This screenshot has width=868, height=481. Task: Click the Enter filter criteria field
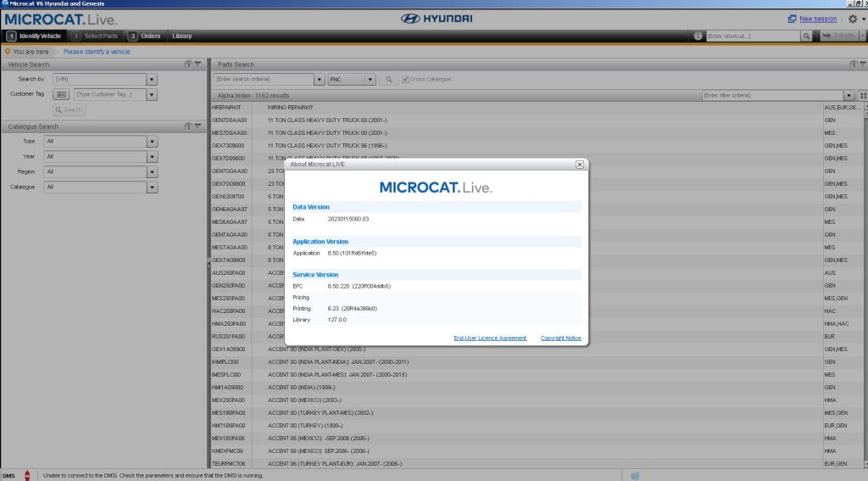click(x=771, y=96)
